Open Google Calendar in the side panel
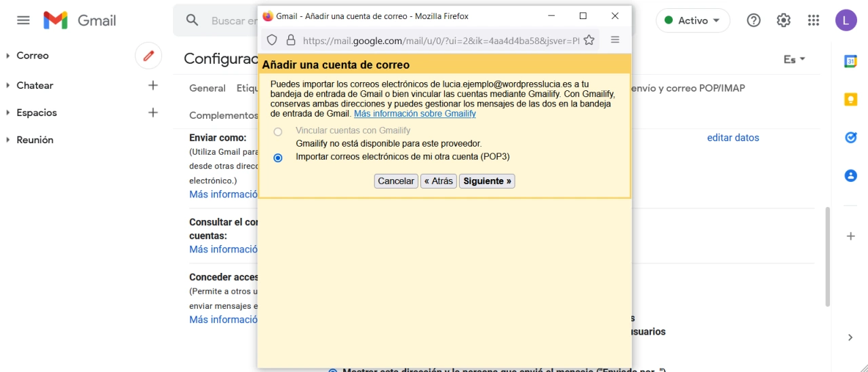Screen dimensions: 868x372 click(x=850, y=61)
